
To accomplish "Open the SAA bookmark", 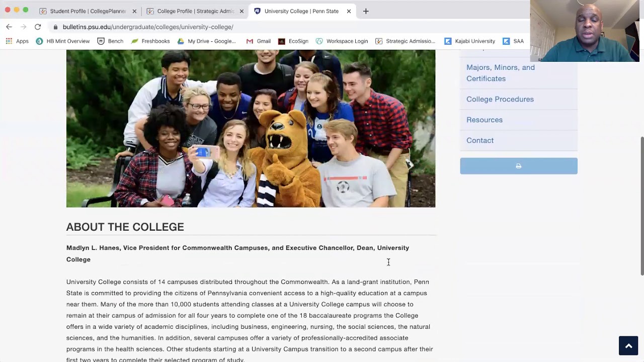I will (x=513, y=41).
